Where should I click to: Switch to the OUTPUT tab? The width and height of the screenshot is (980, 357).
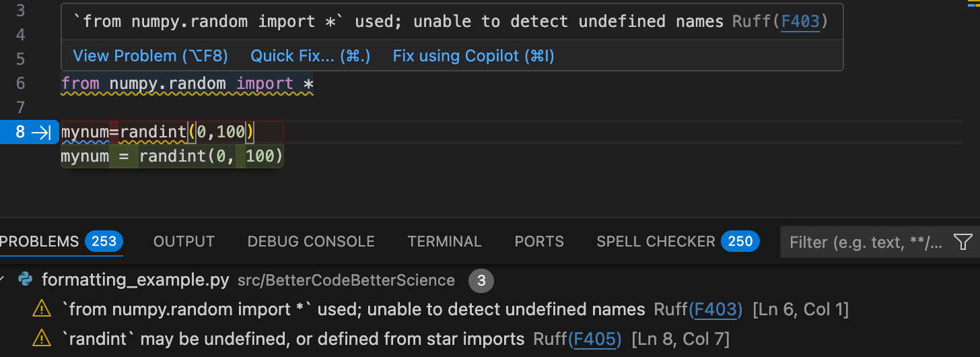[184, 242]
